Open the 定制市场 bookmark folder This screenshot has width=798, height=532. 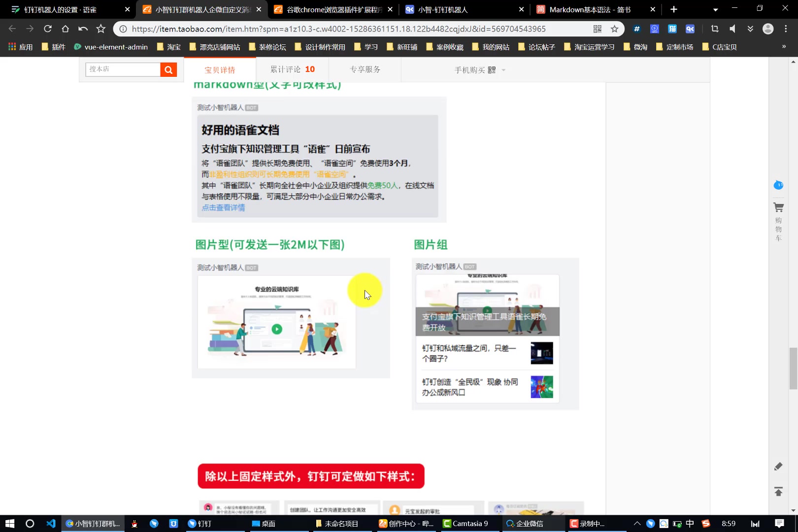[x=675, y=47]
